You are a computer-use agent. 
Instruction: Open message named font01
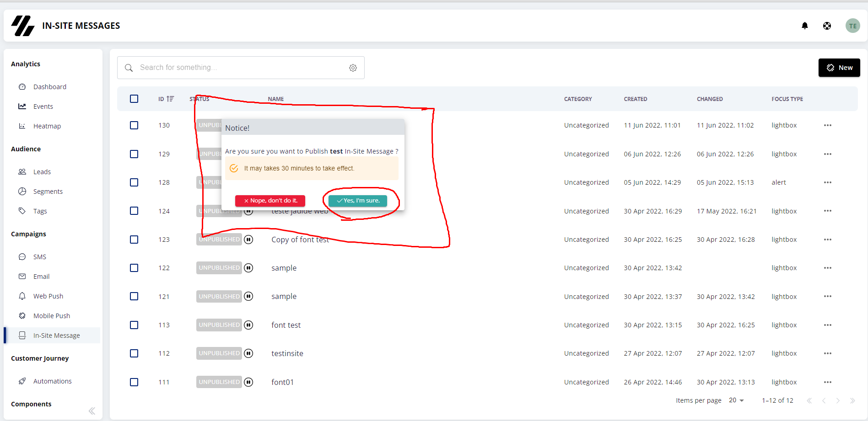click(282, 382)
